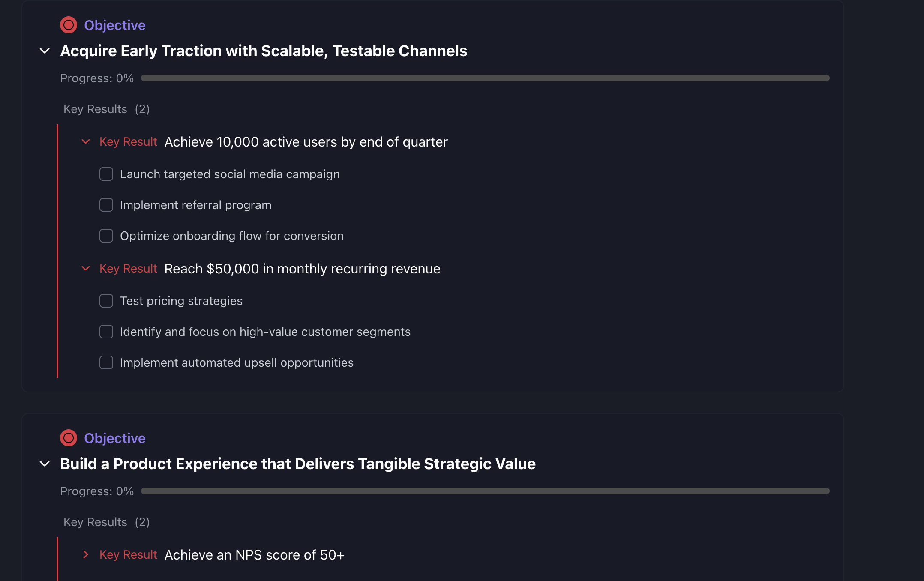Select the Build a Product Experience title
The height and width of the screenshot is (581, 924).
[x=298, y=464]
